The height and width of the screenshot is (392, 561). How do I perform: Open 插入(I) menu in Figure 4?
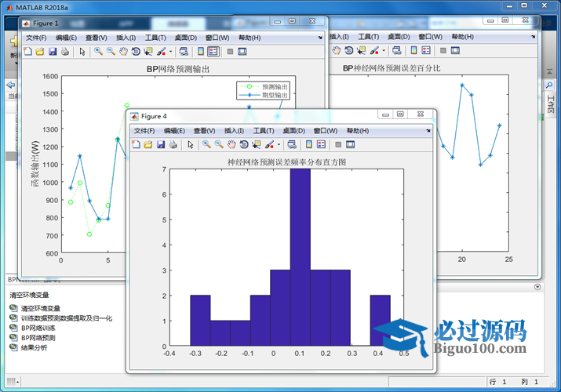point(234,131)
